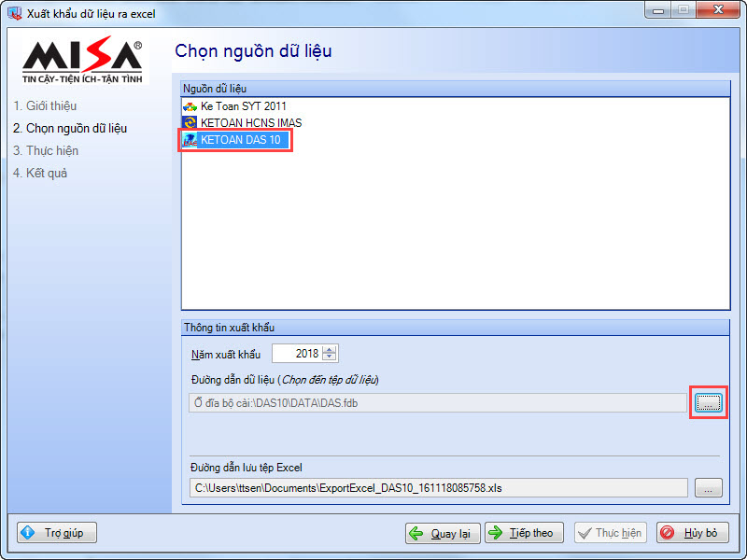
Task: Increase export year with up arrow
Action: tap(330, 349)
